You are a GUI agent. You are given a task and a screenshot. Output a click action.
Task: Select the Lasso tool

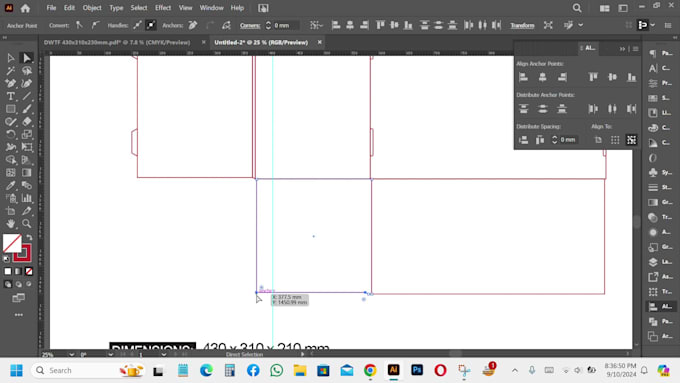[27, 70]
